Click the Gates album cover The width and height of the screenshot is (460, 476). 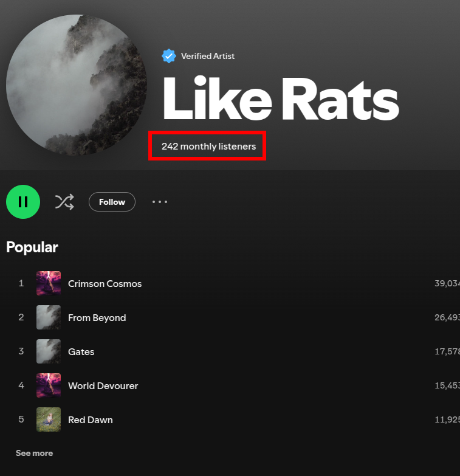49,351
